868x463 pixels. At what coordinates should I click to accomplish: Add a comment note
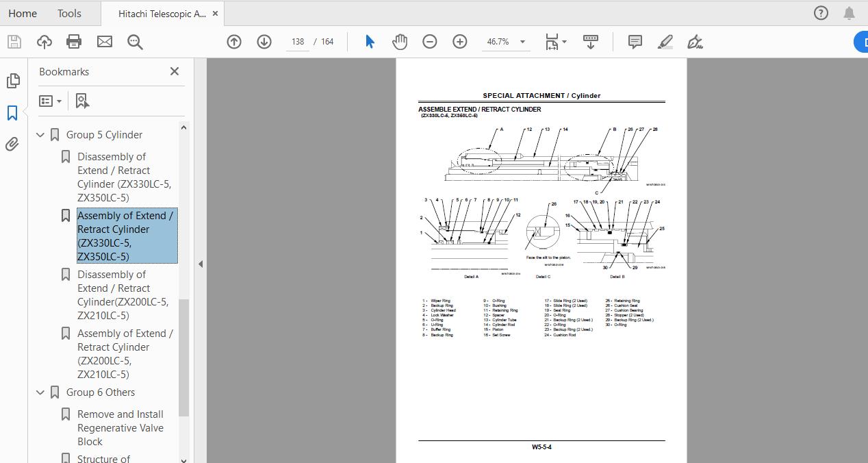tap(635, 42)
